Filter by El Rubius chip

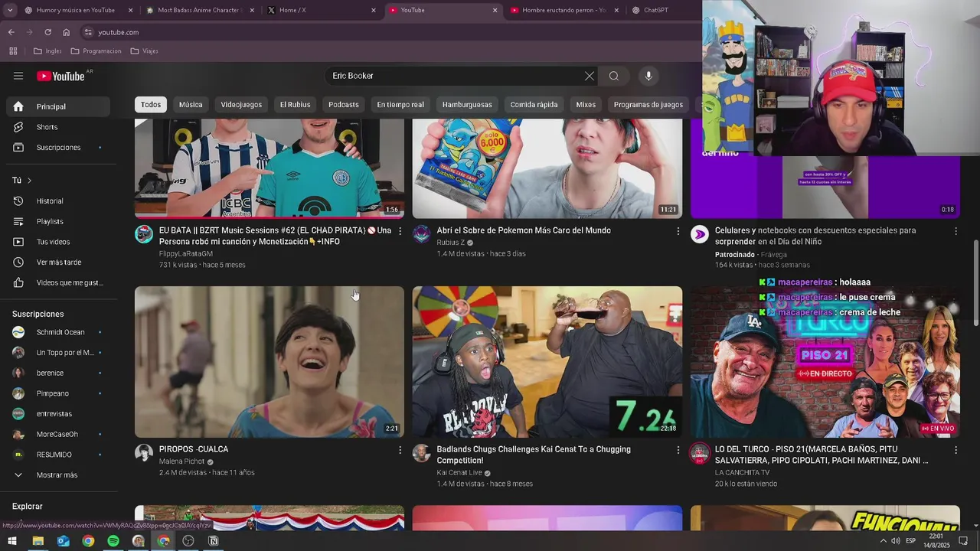pos(295,105)
